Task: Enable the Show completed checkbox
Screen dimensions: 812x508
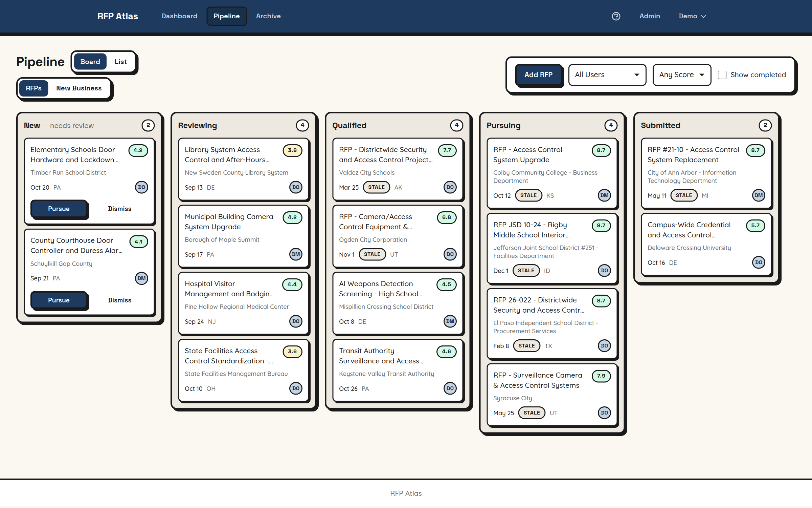Action: click(722, 75)
